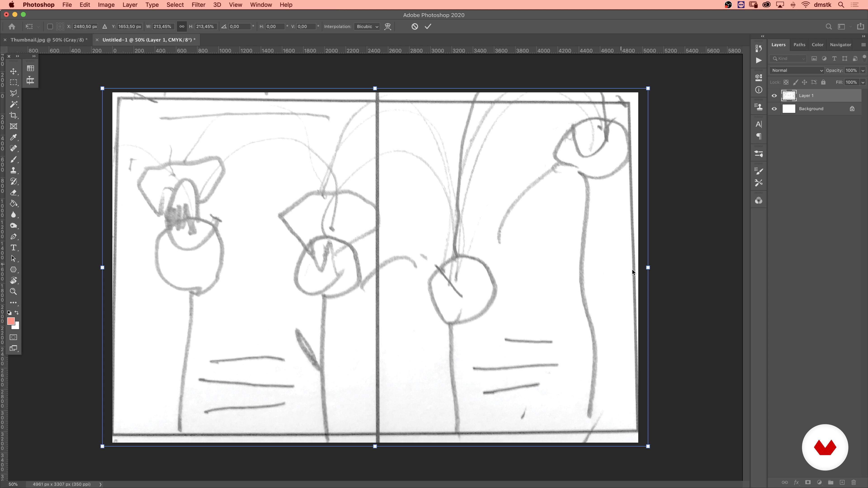Open the Interpolation Bicubic dropdown
Viewport: 868px width, 488px height.
point(367,26)
